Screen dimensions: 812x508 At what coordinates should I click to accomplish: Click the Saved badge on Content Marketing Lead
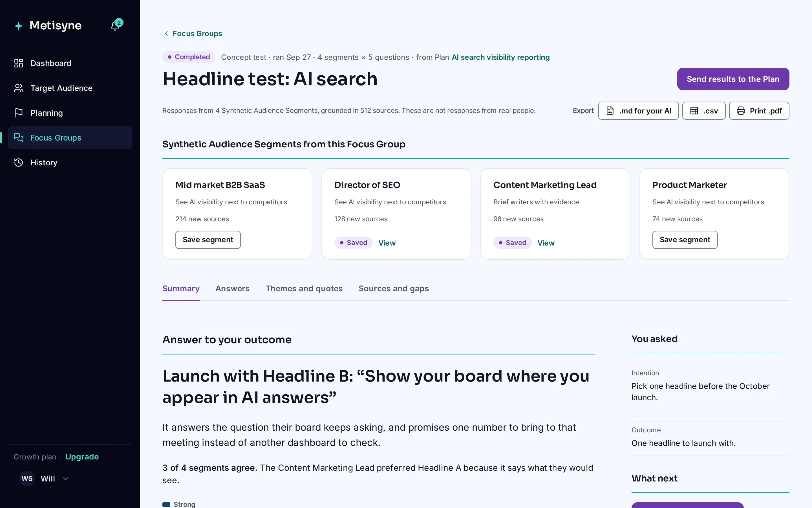pyautogui.click(x=512, y=243)
